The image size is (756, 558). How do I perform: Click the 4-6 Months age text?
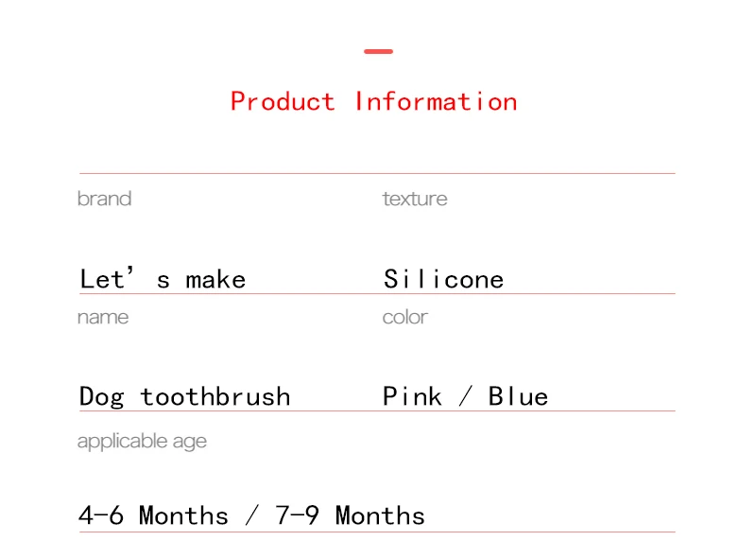click(x=153, y=515)
